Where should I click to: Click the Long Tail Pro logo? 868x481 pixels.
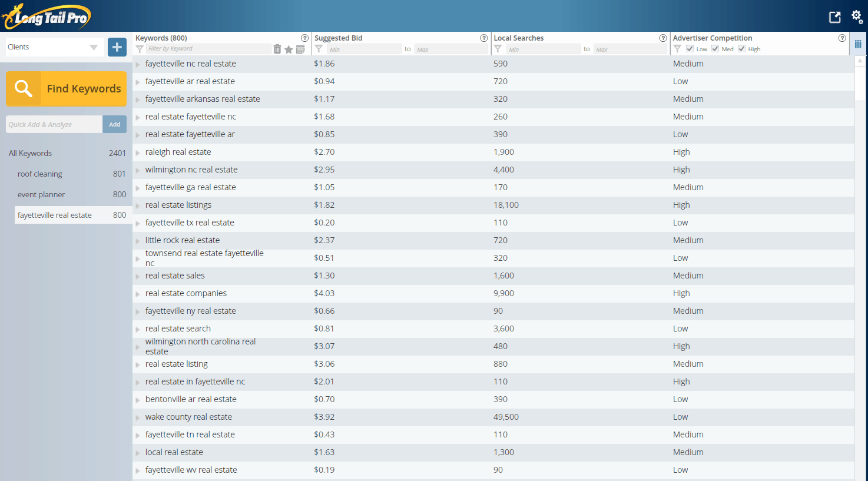tap(47, 16)
